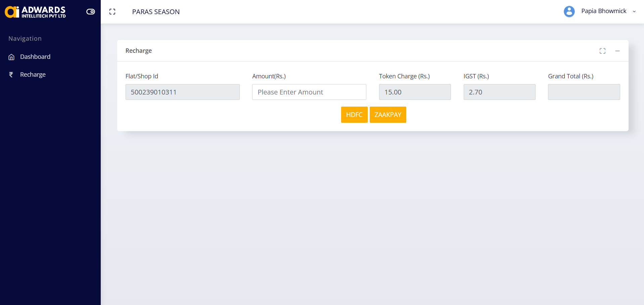Pay using the ZAAKPAY button

coord(388,115)
